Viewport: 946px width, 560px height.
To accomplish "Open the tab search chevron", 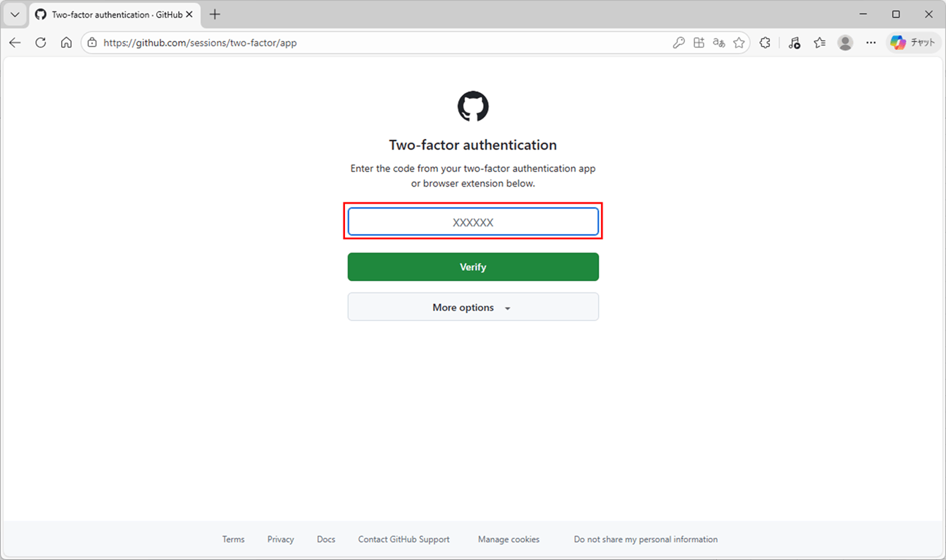I will 14,14.
